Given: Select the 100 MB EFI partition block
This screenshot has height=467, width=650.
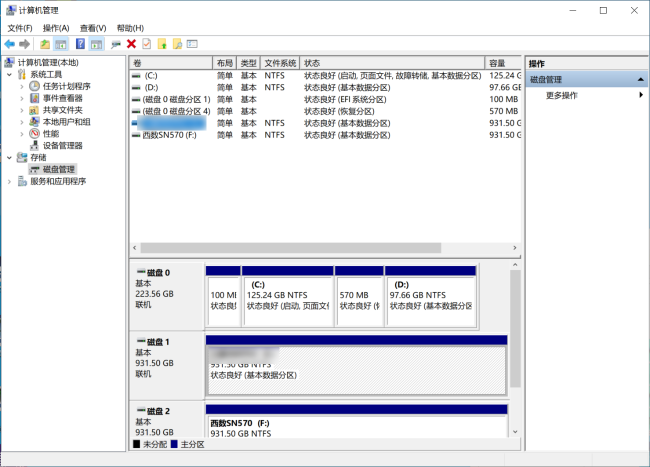Looking at the screenshot, I should click(x=223, y=297).
